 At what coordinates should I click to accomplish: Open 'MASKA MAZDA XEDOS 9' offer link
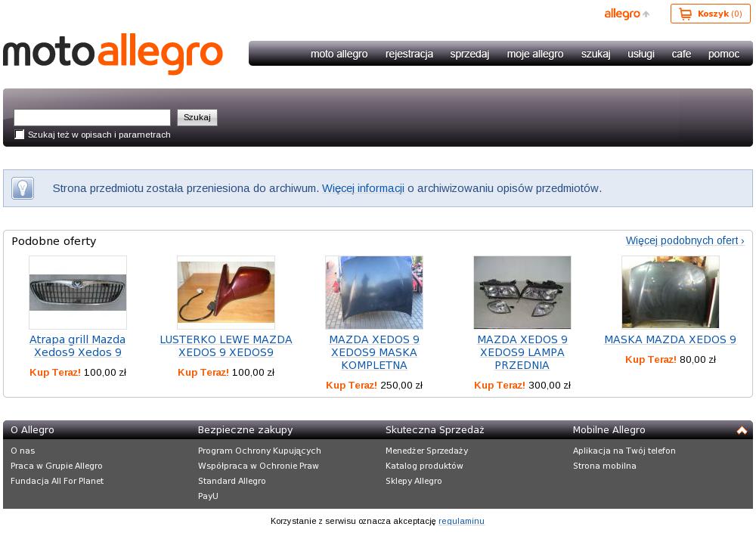670,340
